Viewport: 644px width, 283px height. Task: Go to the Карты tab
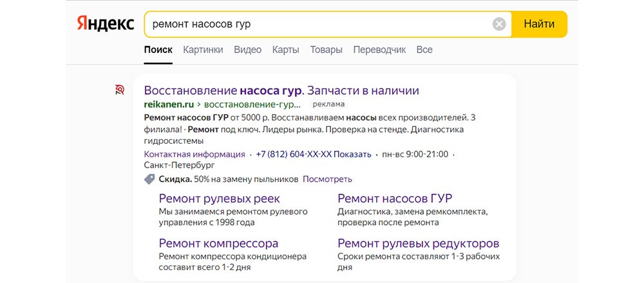coord(285,50)
